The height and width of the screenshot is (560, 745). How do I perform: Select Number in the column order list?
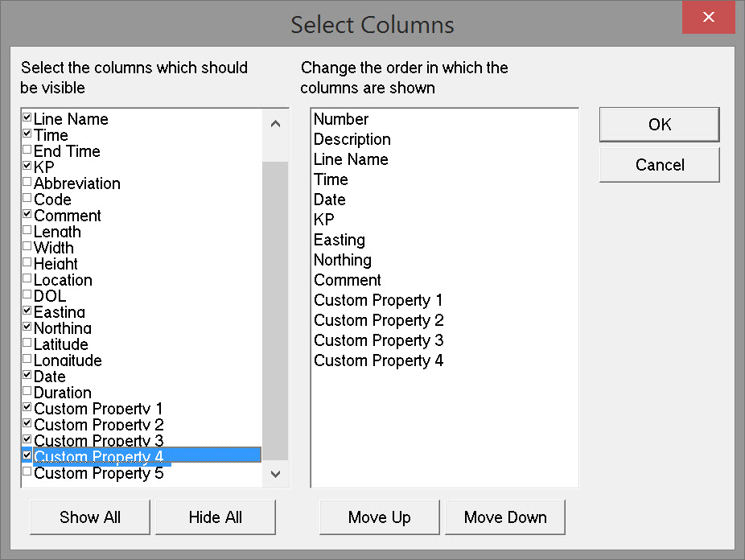coord(341,119)
